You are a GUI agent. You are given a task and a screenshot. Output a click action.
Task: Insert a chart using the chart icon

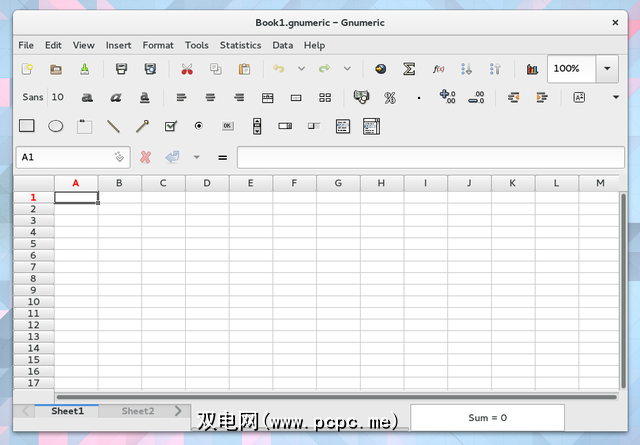pyautogui.click(x=532, y=69)
